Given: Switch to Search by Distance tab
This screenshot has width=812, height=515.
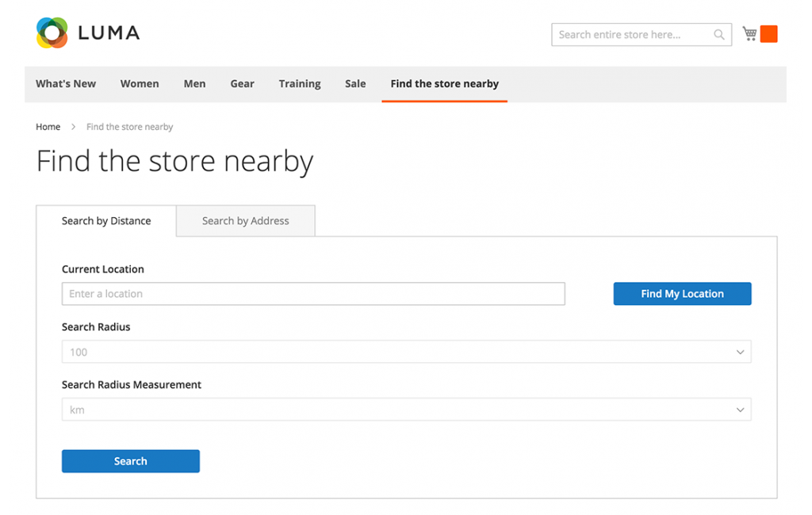Looking at the screenshot, I should pyautogui.click(x=106, y=221).
